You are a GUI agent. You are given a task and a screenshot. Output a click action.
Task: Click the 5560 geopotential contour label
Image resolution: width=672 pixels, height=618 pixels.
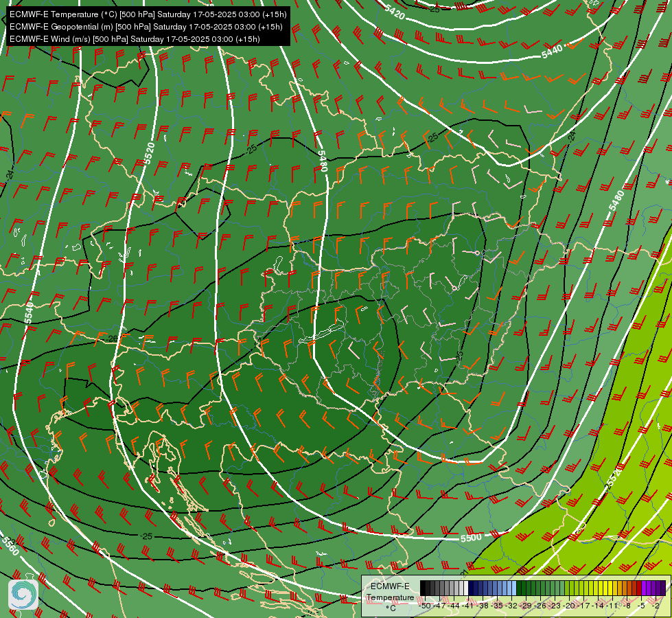click(x=10, y=545)
